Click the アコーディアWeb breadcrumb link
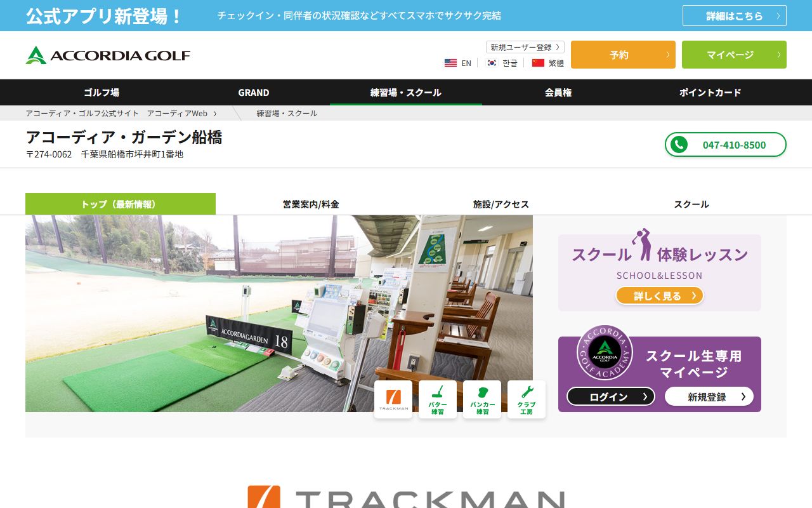This screenshot has width=812, height=508. point(117,113)
